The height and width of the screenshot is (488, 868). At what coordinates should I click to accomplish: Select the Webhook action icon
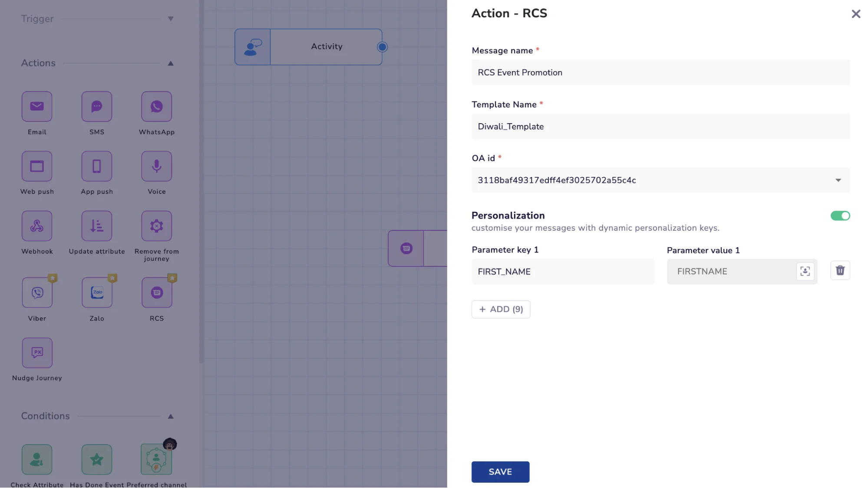click(x=37, y=226)
